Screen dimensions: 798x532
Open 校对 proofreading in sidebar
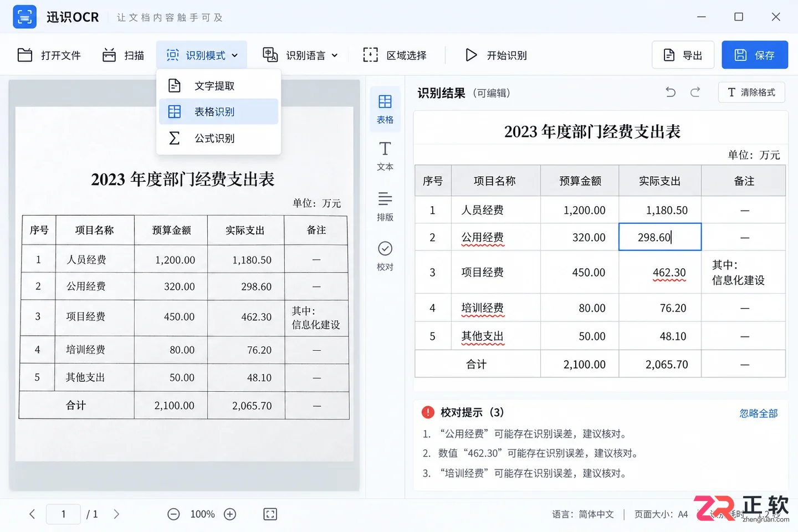pyautogui.click(x=385, y=256)
